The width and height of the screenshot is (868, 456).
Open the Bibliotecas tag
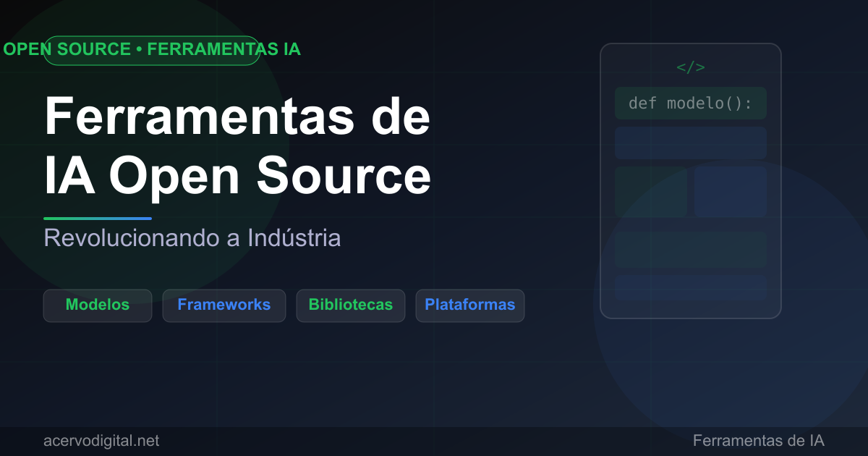point(351,305)
